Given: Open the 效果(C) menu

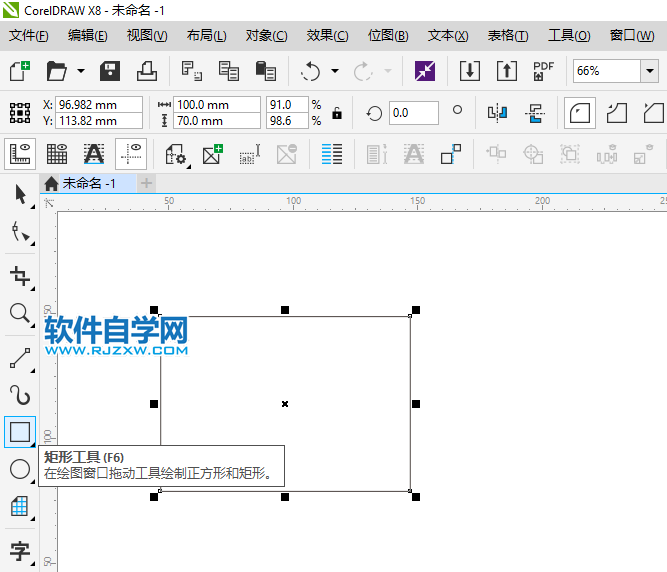Looking at the screenshot, I should 328,35.
